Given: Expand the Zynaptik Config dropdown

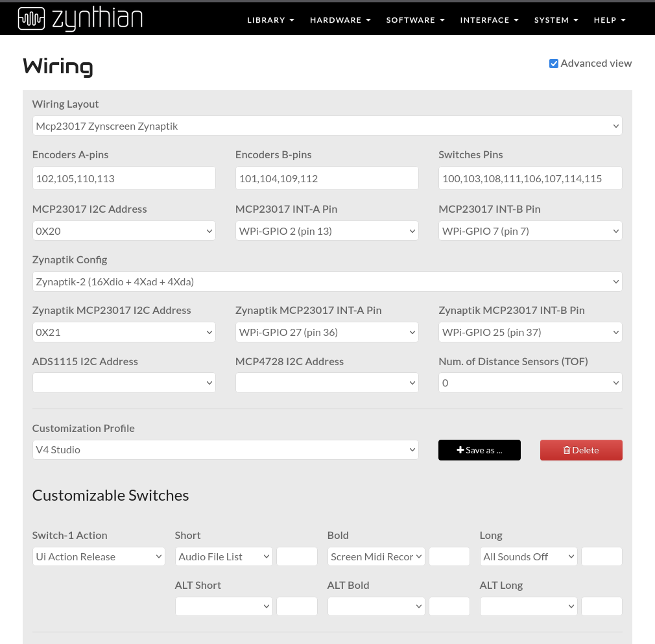Looking at the screenshot, I should [327, 281].
